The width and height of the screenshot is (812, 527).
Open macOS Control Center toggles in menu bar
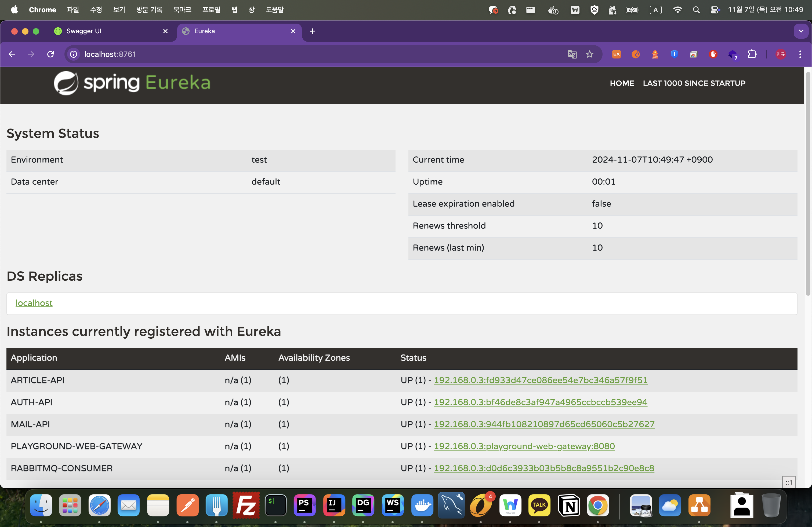[715, 10]
